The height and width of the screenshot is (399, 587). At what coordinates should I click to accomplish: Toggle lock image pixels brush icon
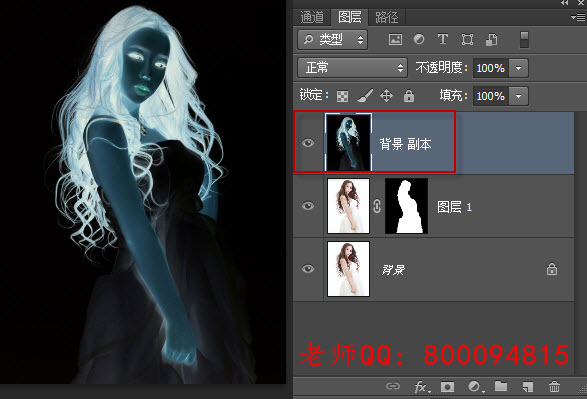(x=364, y=95)
